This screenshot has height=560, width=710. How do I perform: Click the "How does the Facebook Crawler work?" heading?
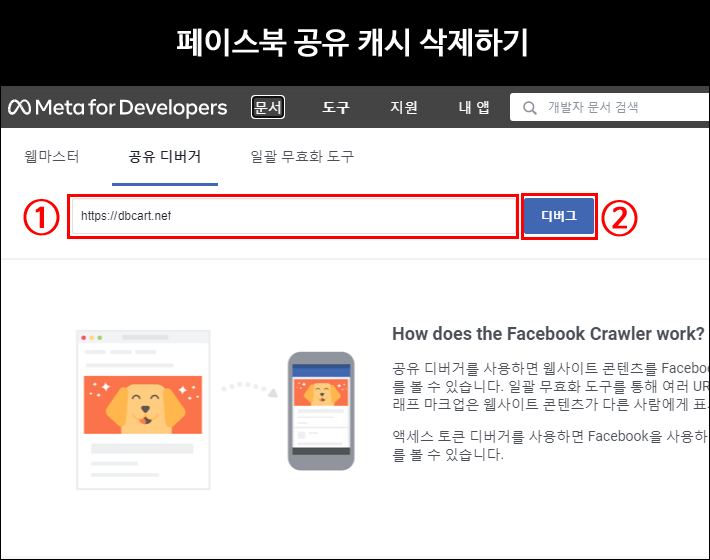pos(548,334)
